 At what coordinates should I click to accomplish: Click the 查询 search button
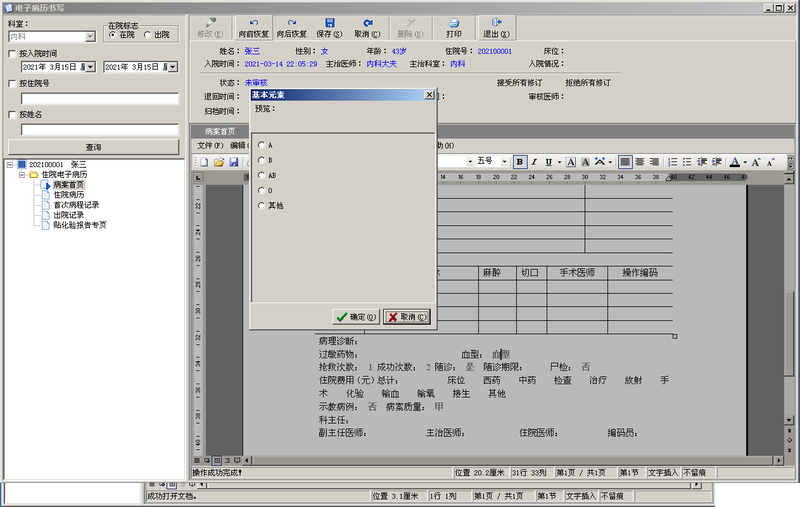(93, 147)
